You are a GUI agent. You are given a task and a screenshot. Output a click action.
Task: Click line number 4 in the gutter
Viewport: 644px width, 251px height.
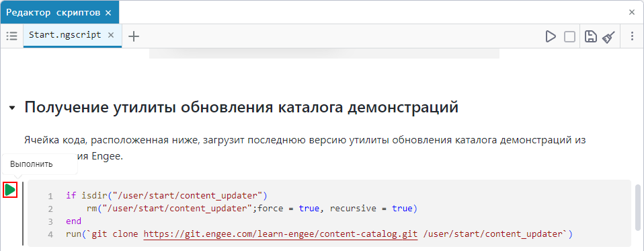[x=50, y=235]
